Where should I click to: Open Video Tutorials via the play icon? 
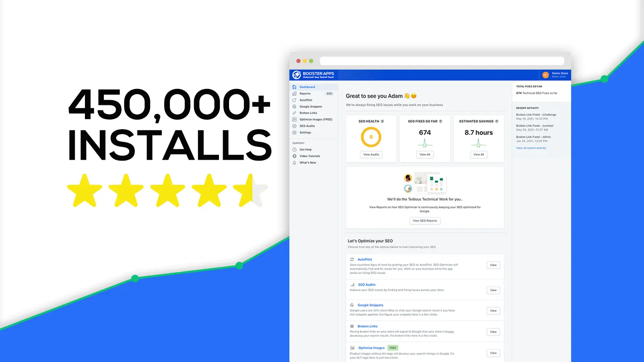pos(294,156)
